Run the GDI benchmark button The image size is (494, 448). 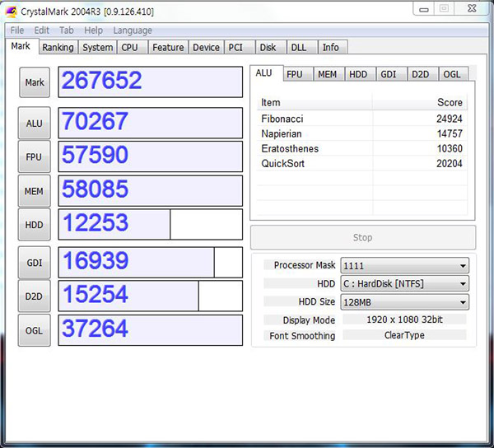tap(35, 263)
